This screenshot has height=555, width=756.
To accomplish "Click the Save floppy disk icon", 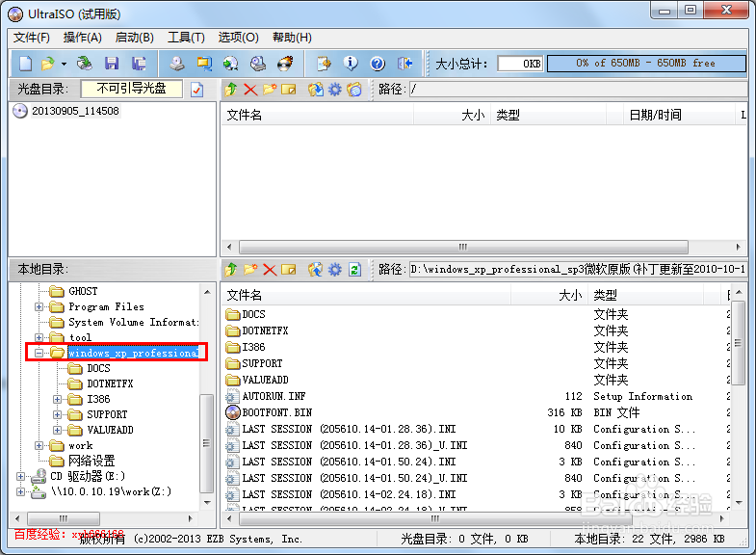I will (x=112, y=64).
